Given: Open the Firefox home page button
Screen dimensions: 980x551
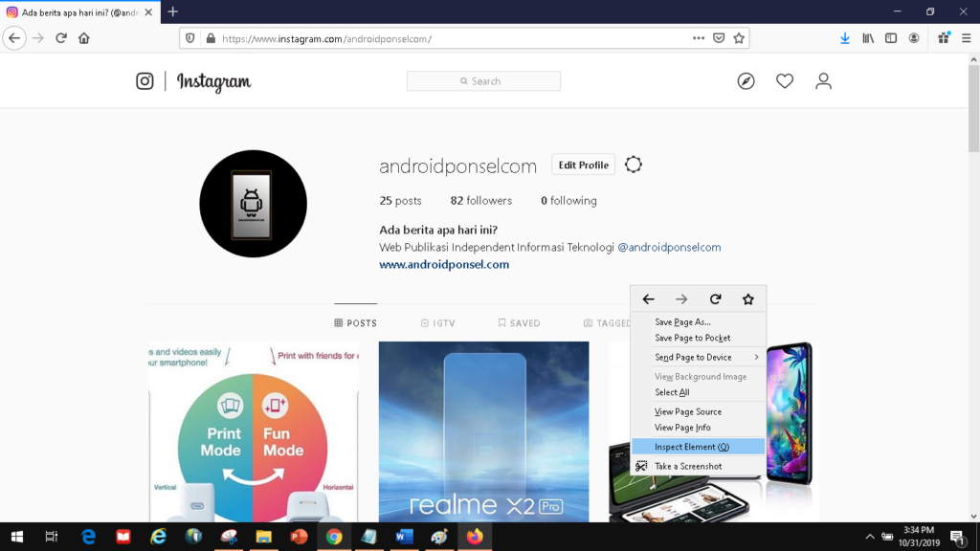Looking at the screenshot, I should coord(84,38).
